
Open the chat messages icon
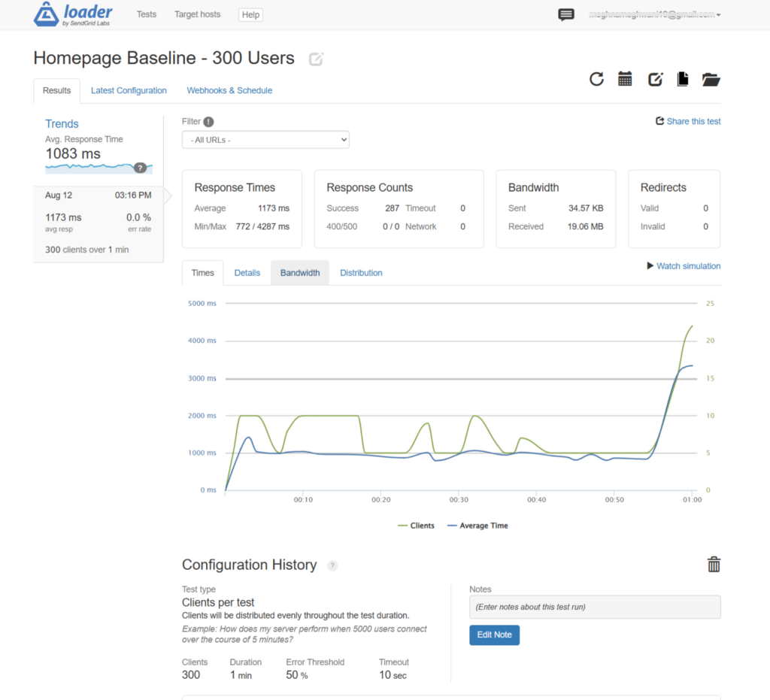click(565, 14)
